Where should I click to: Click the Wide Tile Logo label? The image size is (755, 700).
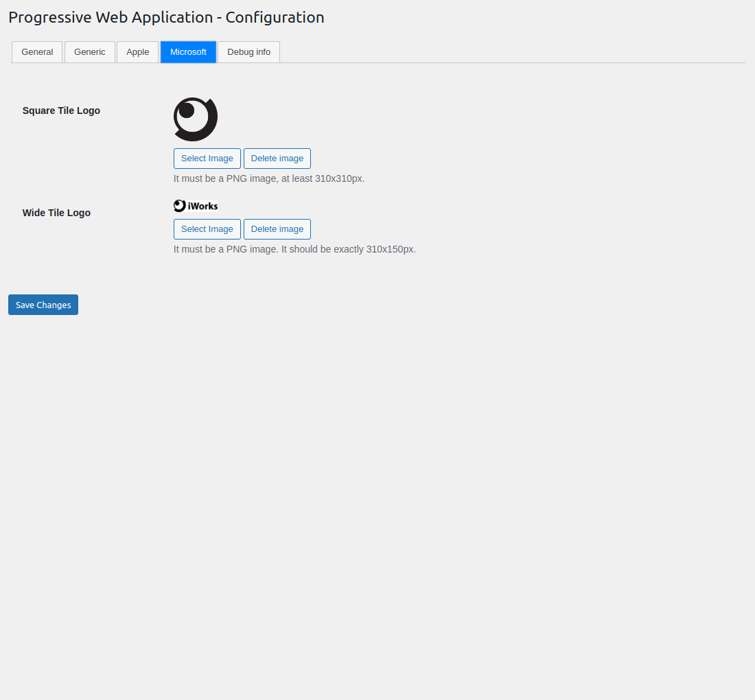pyautogui.click(x=56, y=213)
